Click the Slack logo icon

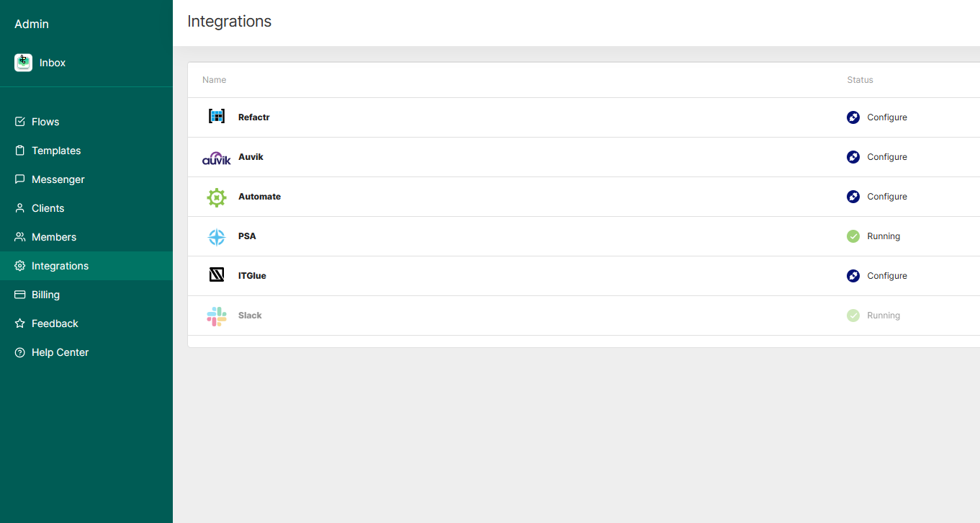217,316
